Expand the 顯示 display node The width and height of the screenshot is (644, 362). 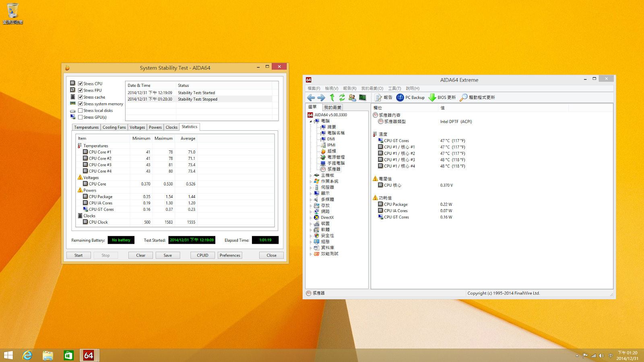311,193
